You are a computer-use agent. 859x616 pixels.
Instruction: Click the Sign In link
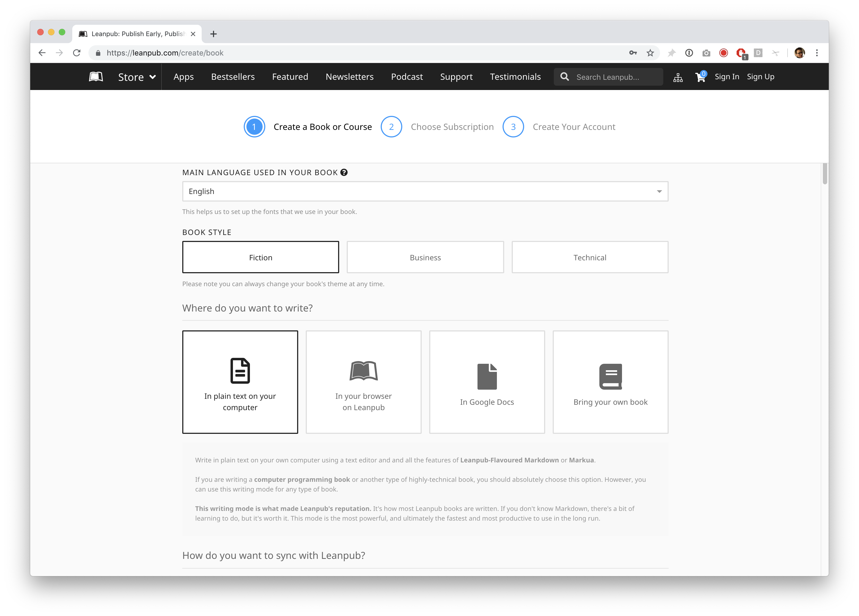pyautogui.click(x=727, y=77)
